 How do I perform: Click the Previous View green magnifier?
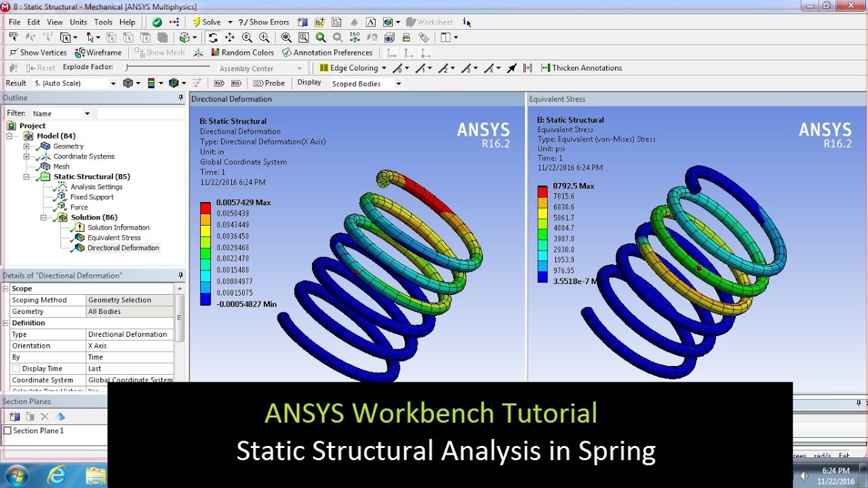click(x=320, y=37)
